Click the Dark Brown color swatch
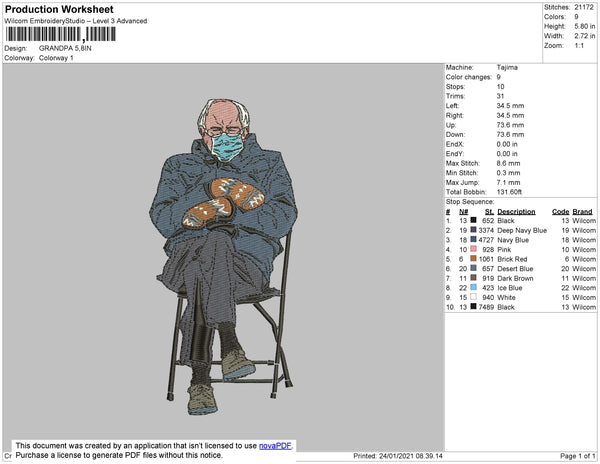The image size is (600, 464). [x=473, y=277]
